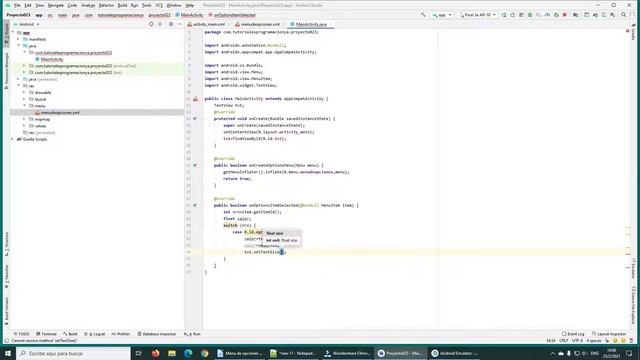Click the Task View taskbar icon
Viewport: 640px width, 360px height.
[x=138, y=353]
